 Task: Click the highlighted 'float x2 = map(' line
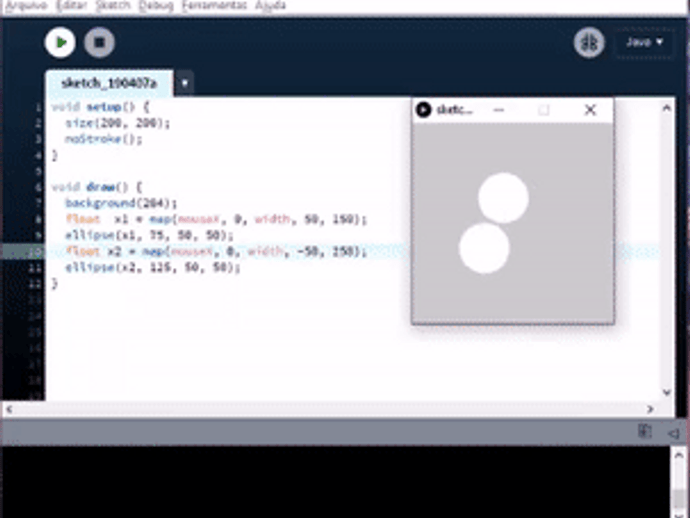(216, 251)
